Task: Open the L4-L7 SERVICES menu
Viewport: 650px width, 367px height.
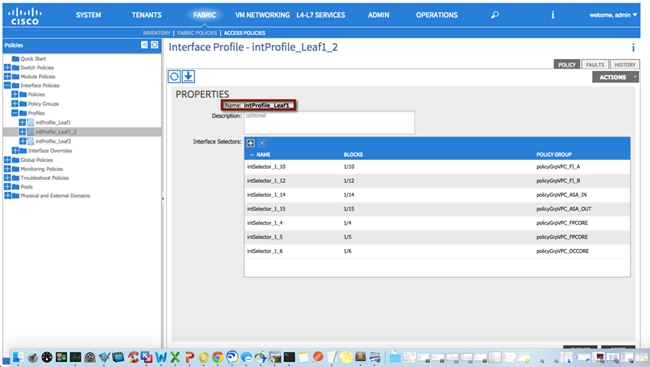Action: pyautogui.click(x=321, y=15)
